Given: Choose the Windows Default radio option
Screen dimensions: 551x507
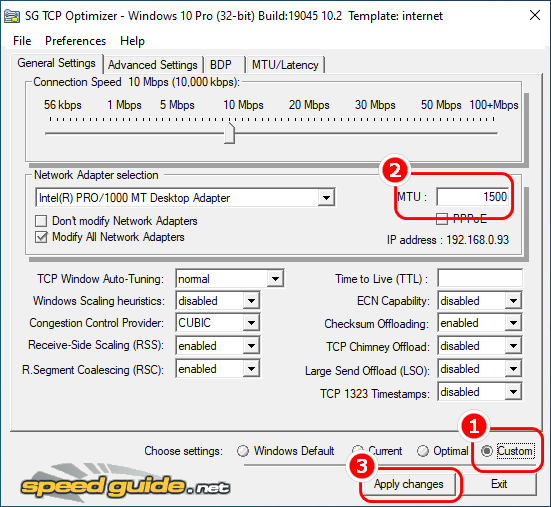Looking at the screenshot, I should 243,451.
